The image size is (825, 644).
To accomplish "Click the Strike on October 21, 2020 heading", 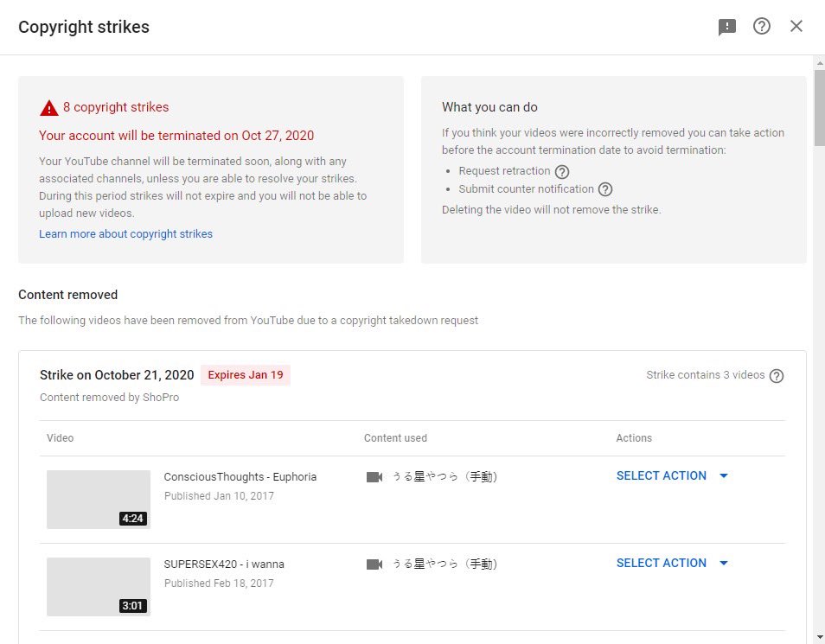I will tap(117, 375).
